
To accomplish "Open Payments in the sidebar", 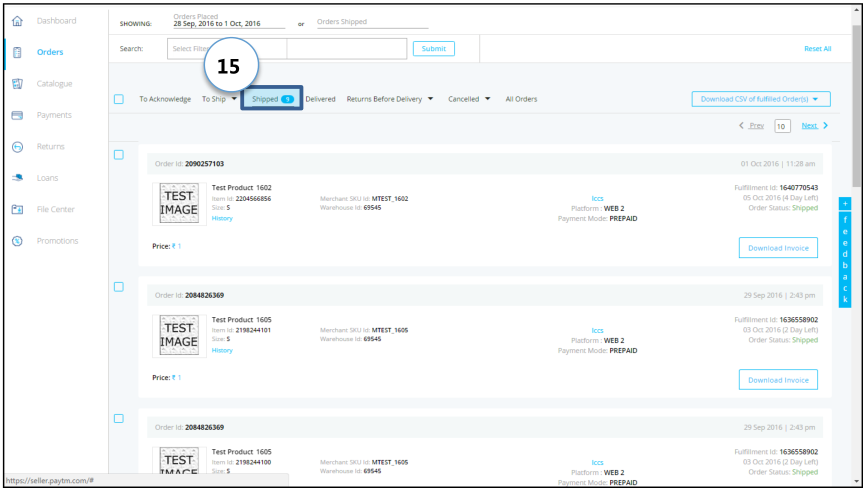I will point(54,115).
